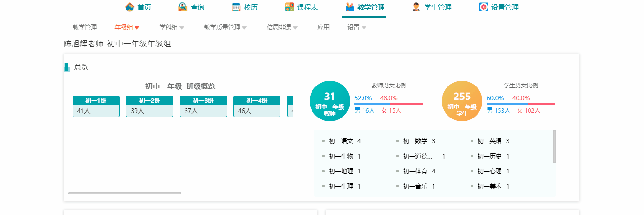Expand the 学科组 dropdown arrow
Screen dimensions: 644x215
coord(182,28)
